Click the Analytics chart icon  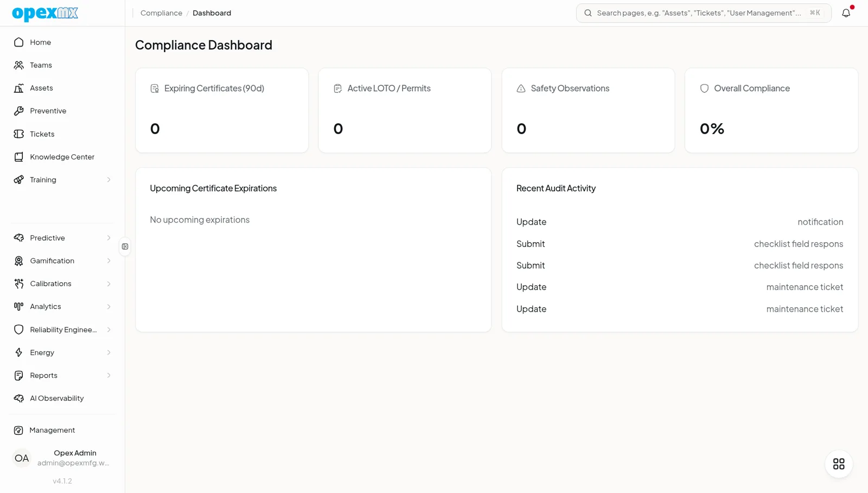tap(19, 307)
